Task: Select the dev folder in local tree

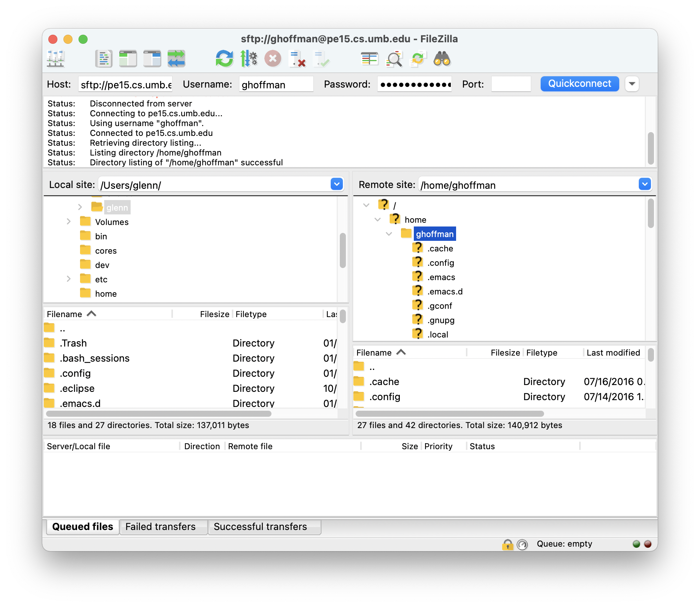Action: coord(102,265)
